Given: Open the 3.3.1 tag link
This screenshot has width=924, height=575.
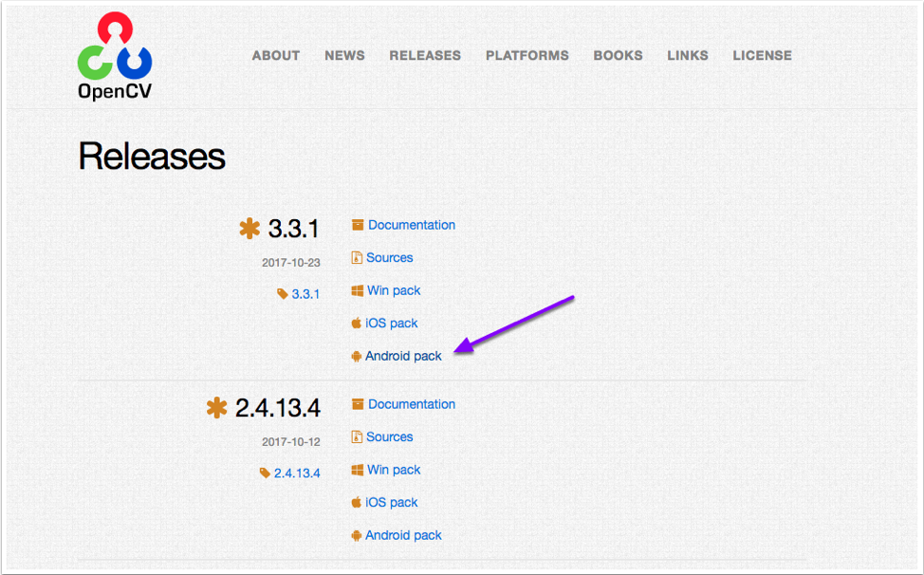Looking at the screenshot, I should pos(305,293).
